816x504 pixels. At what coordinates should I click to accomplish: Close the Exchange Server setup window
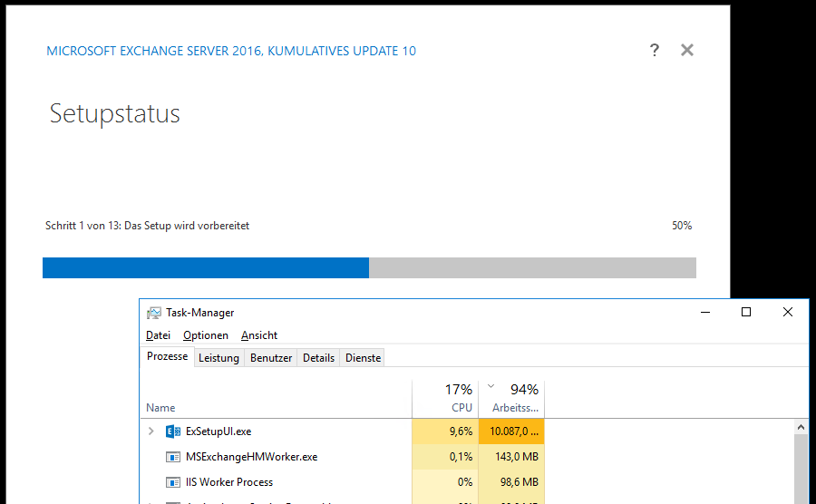tap(687, 50)
